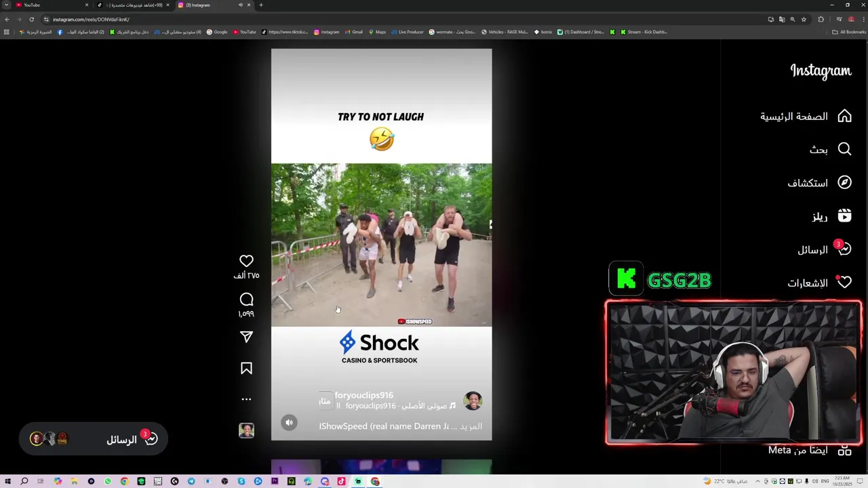Open Skype from the taskbar

click(241, 481)
